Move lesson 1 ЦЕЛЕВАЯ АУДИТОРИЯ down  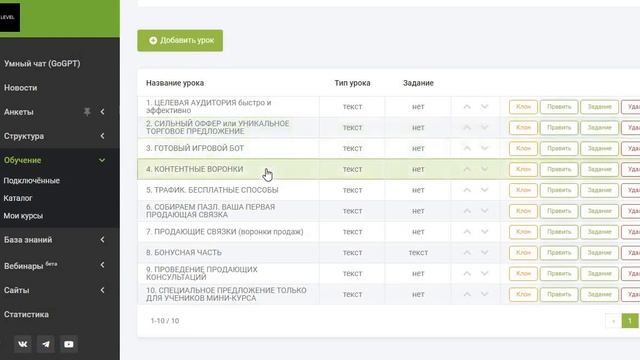tap(484, 107)
